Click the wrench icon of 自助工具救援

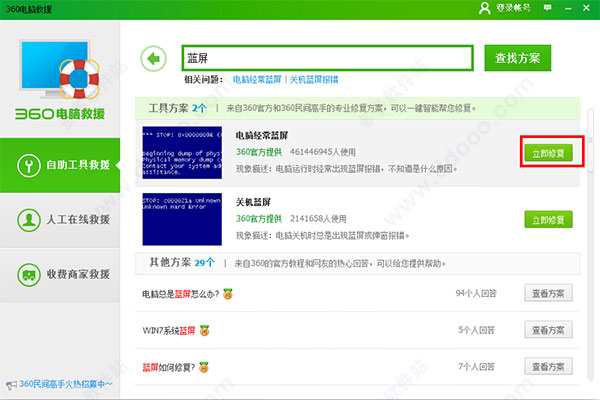[x=29, y=165]
